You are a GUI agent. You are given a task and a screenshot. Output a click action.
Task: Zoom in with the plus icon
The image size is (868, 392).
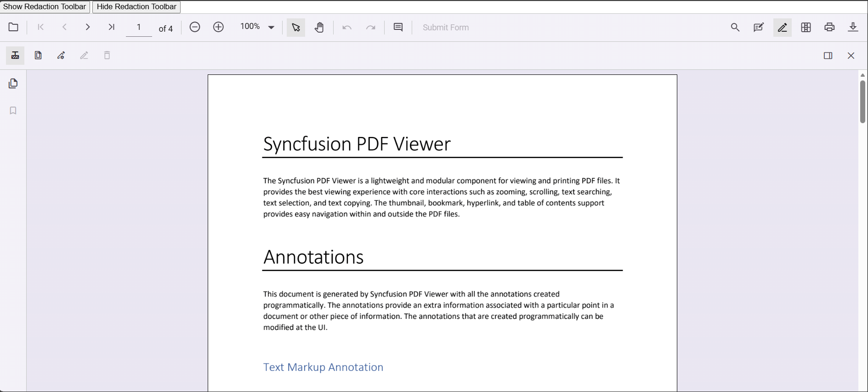click(x=218, y=27)
